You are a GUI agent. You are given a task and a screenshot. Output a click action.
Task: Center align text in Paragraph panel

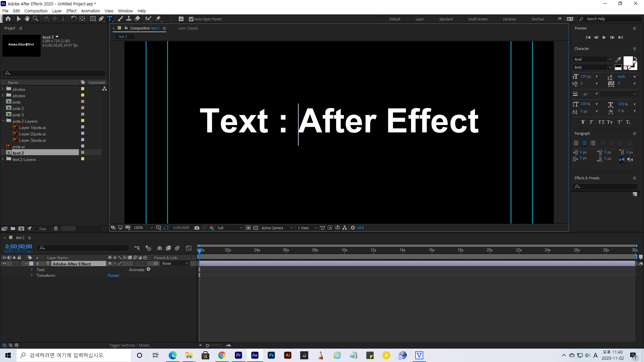(x=584, y=143)
